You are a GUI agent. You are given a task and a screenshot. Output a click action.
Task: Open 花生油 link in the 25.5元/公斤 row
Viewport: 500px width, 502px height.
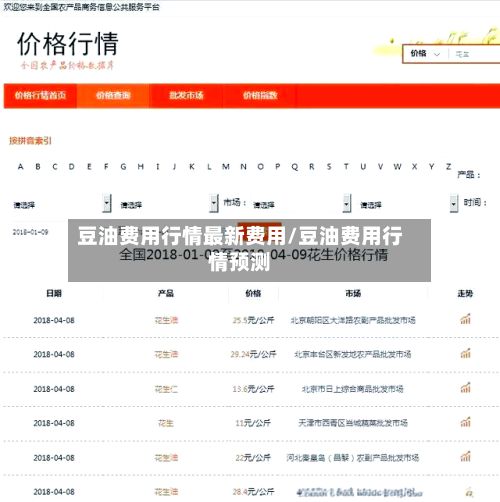166,320
